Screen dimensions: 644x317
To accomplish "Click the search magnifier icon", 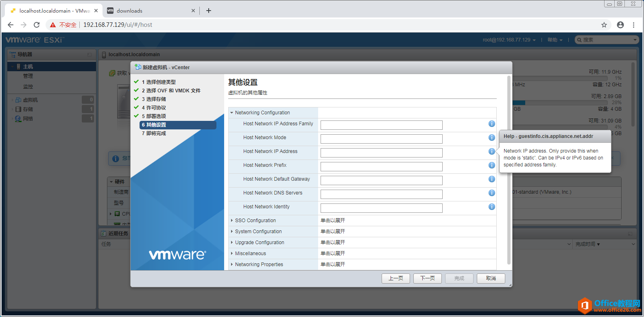I will pos(579,40).
